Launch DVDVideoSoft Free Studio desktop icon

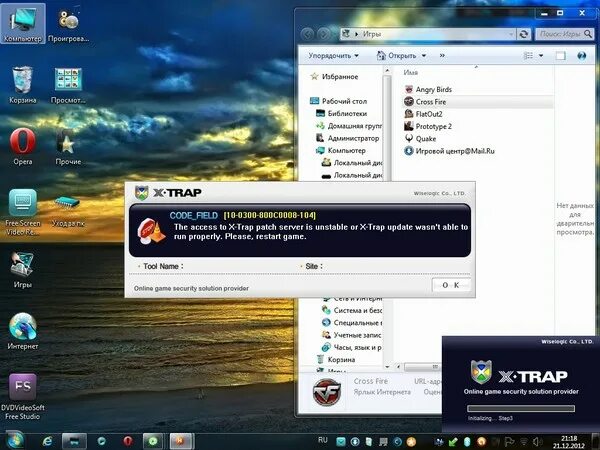click(x=23, y=397)
